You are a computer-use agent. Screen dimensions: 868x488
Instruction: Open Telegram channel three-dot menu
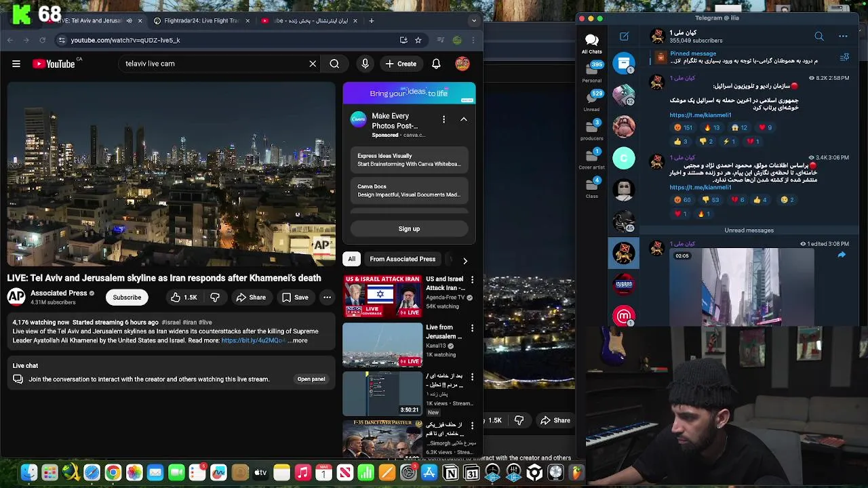843,36
